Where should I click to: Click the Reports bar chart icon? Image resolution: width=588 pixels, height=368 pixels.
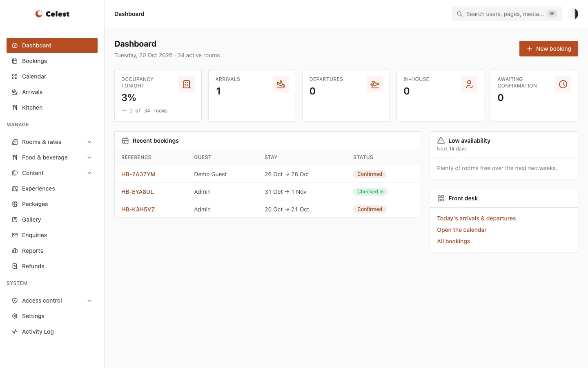15,251
